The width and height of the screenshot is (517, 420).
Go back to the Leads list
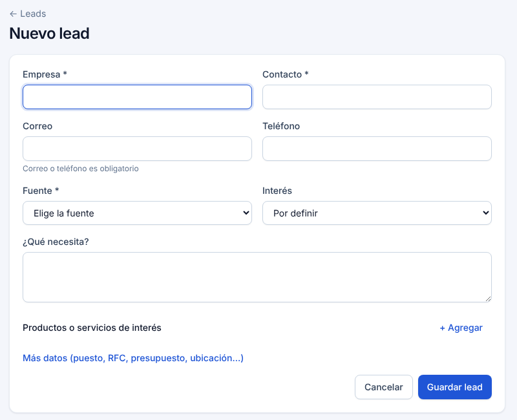point(28,14)
